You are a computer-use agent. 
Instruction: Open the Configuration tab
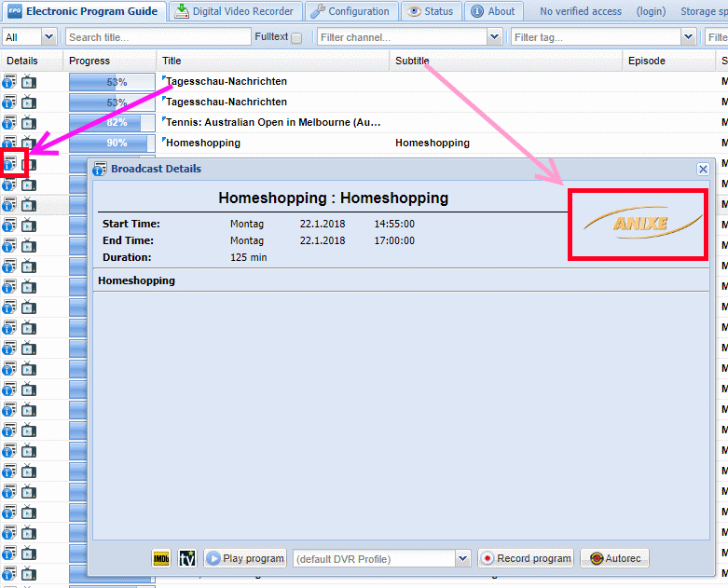[350, 11]
